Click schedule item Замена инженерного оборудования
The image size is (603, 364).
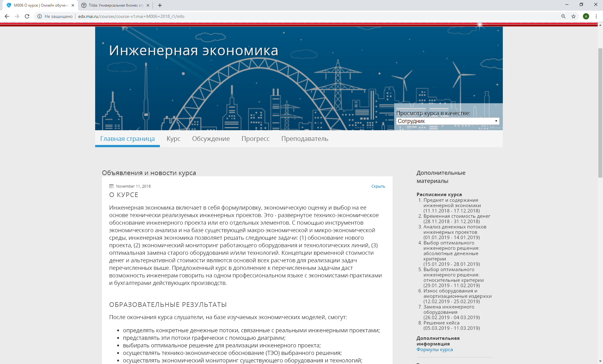pyautogui.click(x=452, y=312)
